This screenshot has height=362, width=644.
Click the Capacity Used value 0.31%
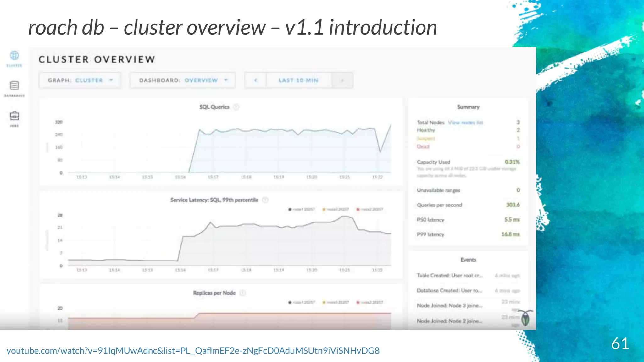(x=512, y=162)
